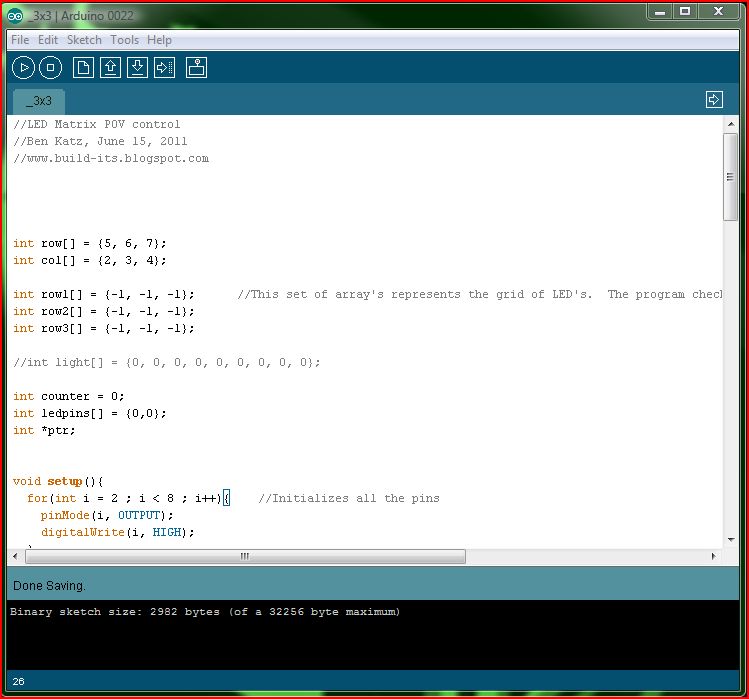Open the Help menu

pos(159,40)
